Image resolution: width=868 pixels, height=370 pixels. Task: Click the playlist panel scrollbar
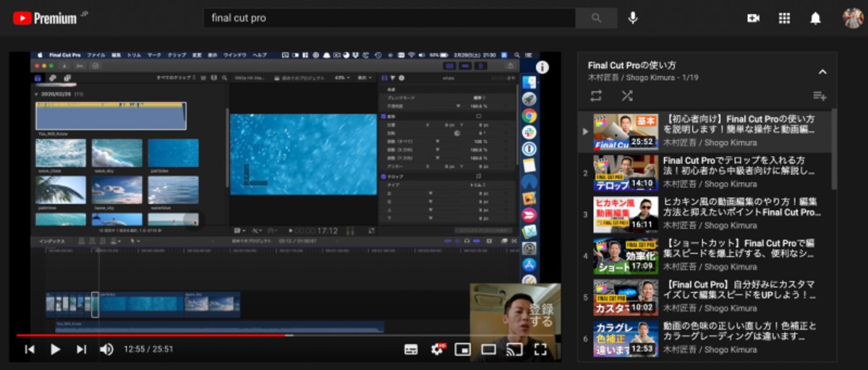tap(833, 149)
